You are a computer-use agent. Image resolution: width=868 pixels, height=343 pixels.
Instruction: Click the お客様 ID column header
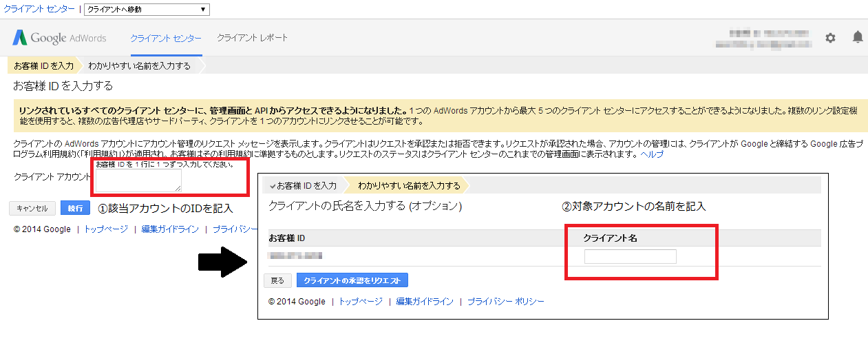click(x=287, y=238)
